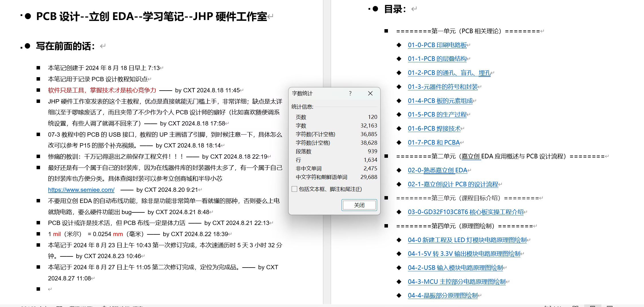Click paragraph starting 不要用立创 EDA 的自动布线功能
This screenshot has width=644, height=307.
pyautogui.click(x=164, y=206)
